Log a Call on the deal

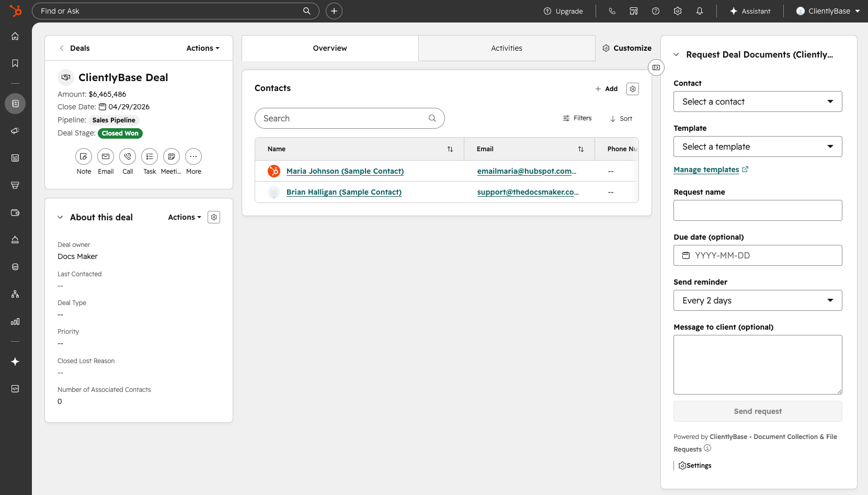tap(128, 156)
